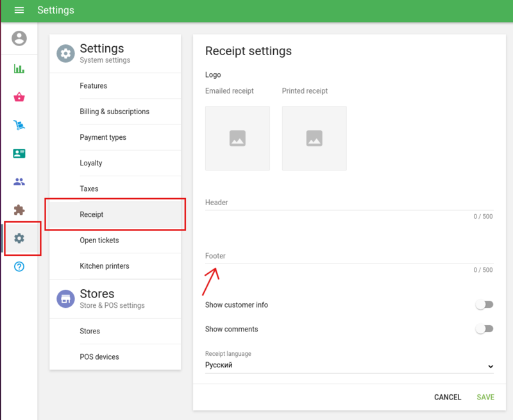
Task: Click the green SAVE button
Action: [485, 397]
